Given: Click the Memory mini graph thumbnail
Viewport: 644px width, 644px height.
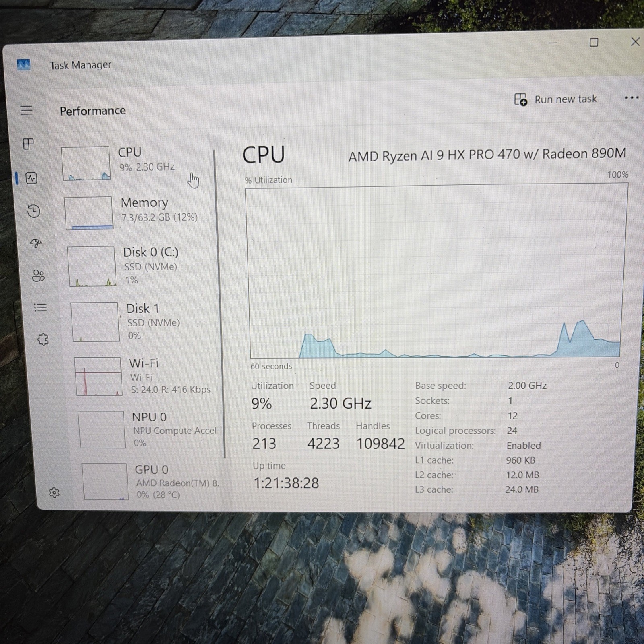Looking at the screenshot, I should coord(89,213).
